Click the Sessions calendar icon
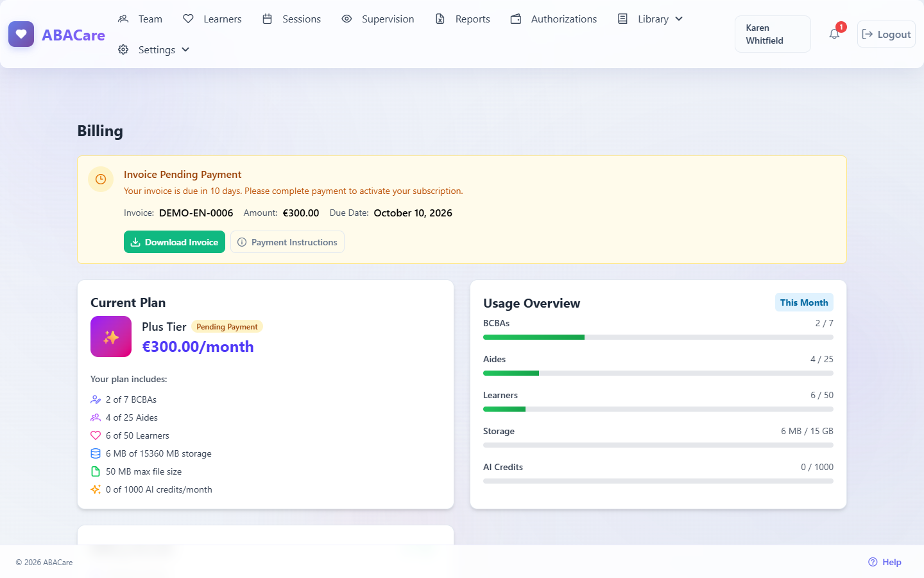The height and width of the screenshot is (578, 924). click(268, 19)
